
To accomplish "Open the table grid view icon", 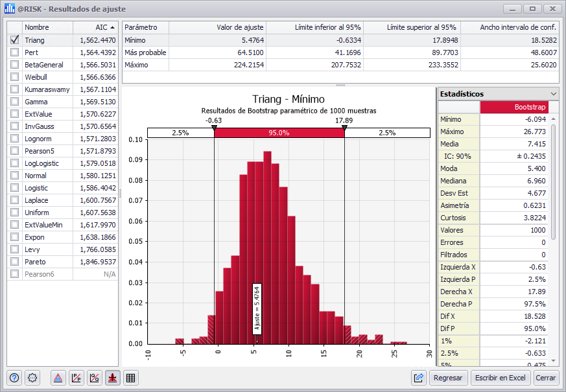I will pos(130,378).
